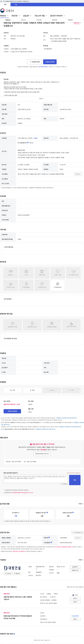Viewport: 84px width, 644px height.
Task: Click the top 고용24 입사지원 button
Action: coord(50,62)
